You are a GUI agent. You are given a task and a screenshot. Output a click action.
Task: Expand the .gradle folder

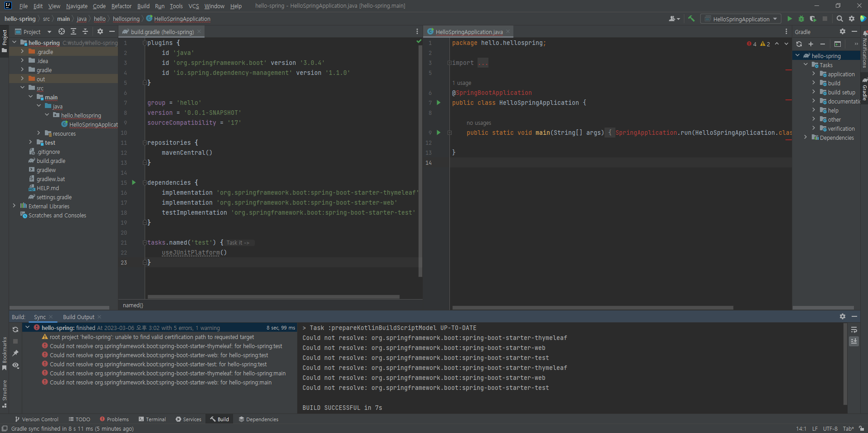(x=22, y=52)
